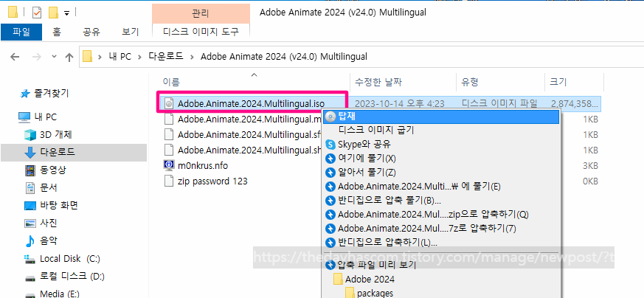
Task: Click 내 PC in address breadcrumb
Action: [x=120, y=57]
